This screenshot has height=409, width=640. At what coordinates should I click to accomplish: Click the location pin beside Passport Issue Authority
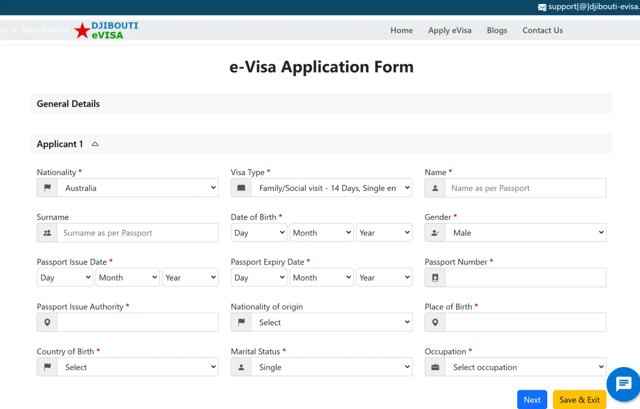click(x=47, y=323)
